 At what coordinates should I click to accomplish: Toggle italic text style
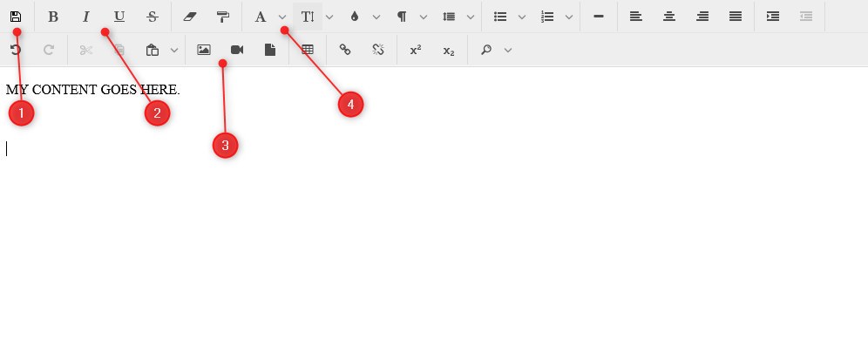pos(86,17)
